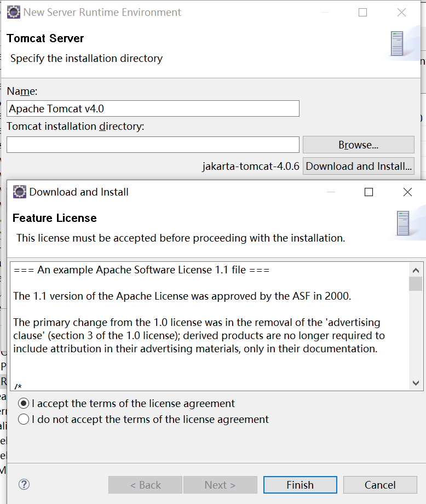426x504 pixels.
Task: Click the disabled Next button
Action: pyautogui.click(x=220, y=485)
